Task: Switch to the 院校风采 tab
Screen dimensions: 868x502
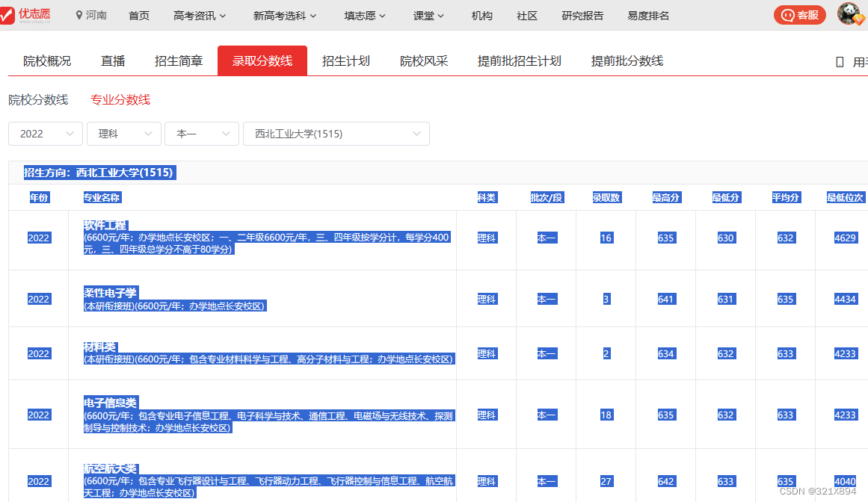Action: pyautogui.click(x=424, y=61)
